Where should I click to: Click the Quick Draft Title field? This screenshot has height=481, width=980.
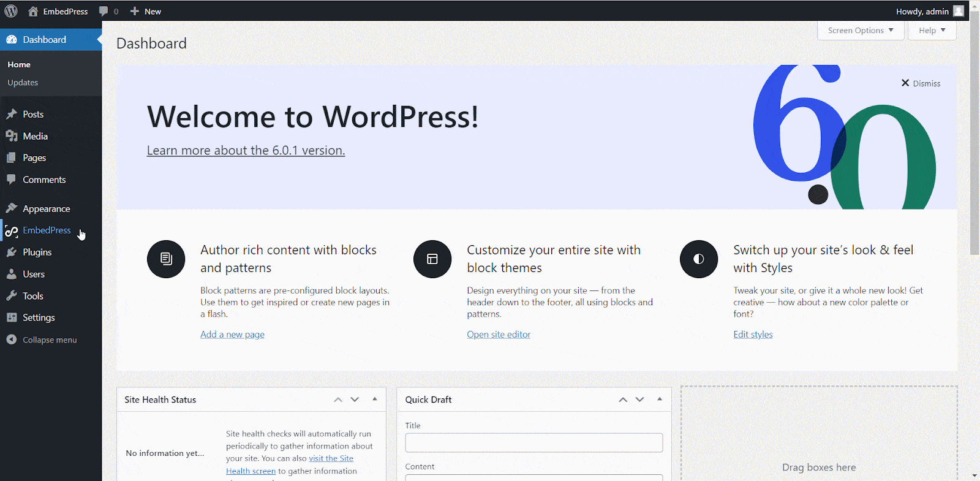[x=533, y=442]
